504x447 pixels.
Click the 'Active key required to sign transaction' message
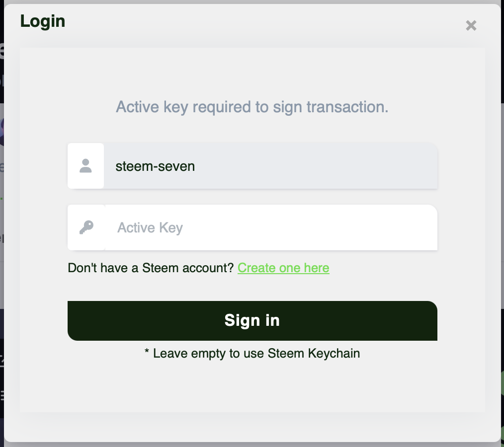[252, 107]
